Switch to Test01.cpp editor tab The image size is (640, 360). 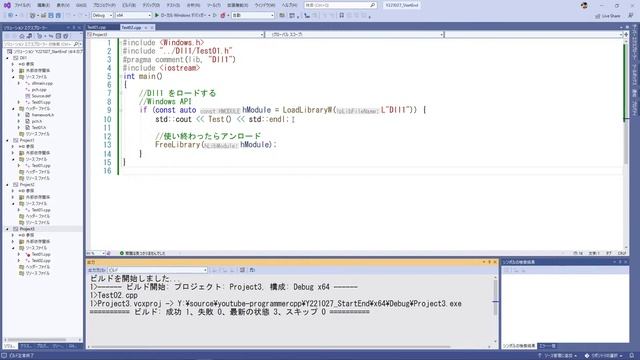tap(97, 27)
